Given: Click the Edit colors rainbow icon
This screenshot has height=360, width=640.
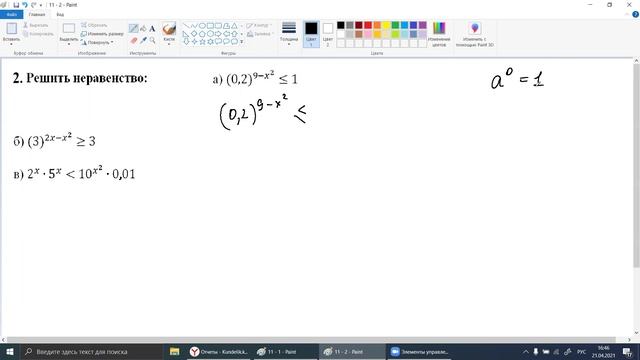Looking at the screenshot, I should pyautogui.click(x=439, y=29).
